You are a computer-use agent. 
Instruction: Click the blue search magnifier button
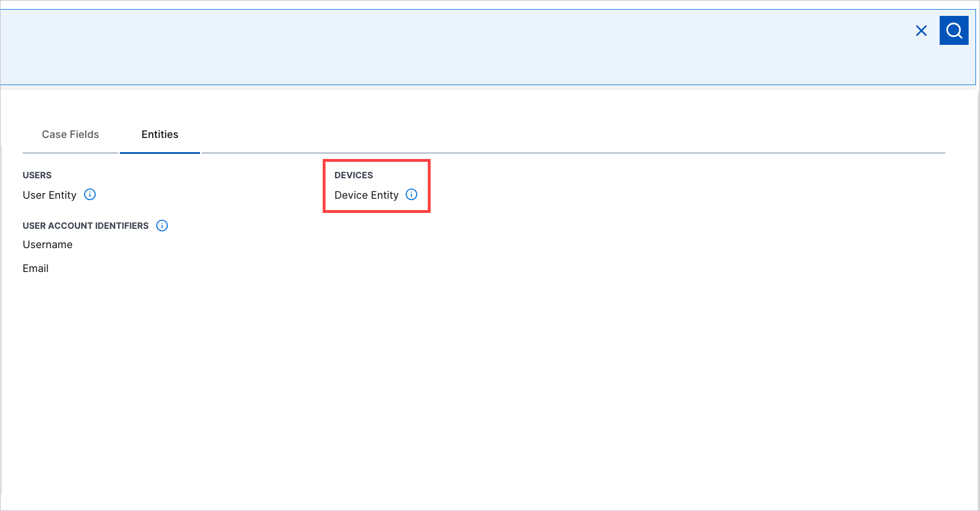[x=954, y=30]
